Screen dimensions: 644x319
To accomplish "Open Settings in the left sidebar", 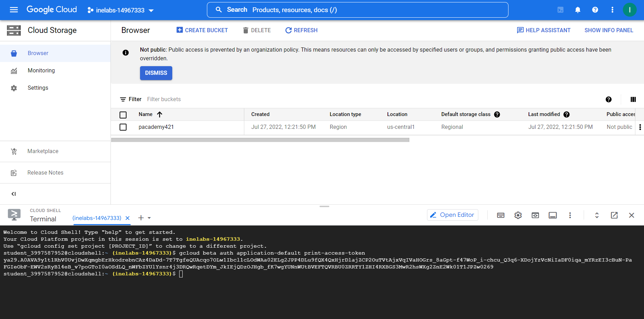I will [55, 88].
